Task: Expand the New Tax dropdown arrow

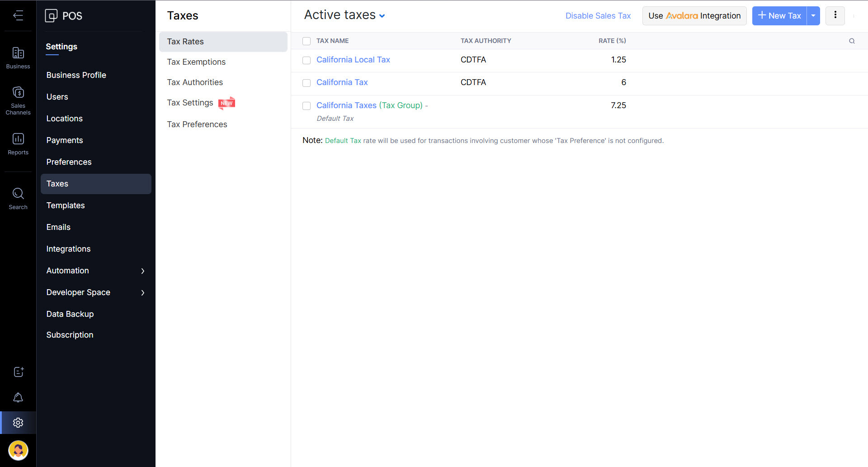Action: (813, 16)
